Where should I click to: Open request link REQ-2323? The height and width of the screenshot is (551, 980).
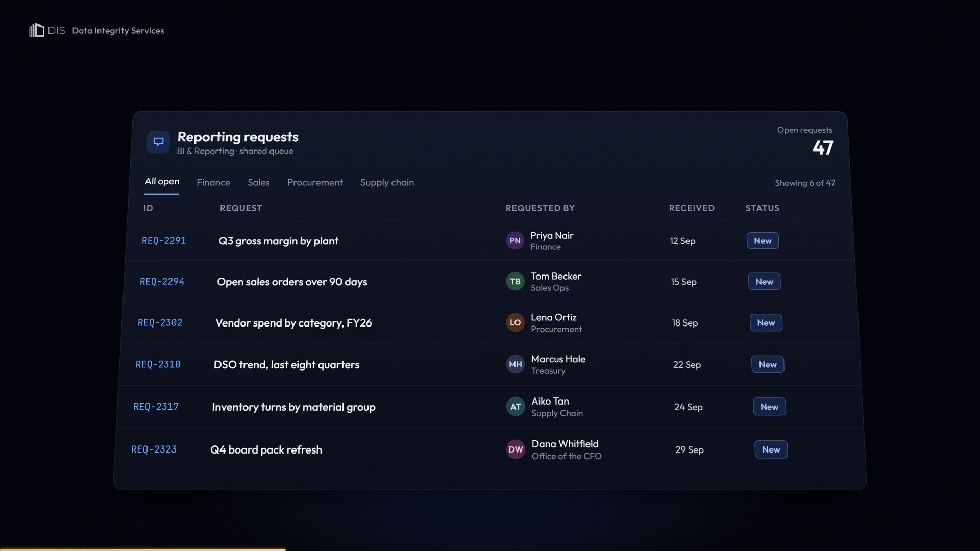154,450
